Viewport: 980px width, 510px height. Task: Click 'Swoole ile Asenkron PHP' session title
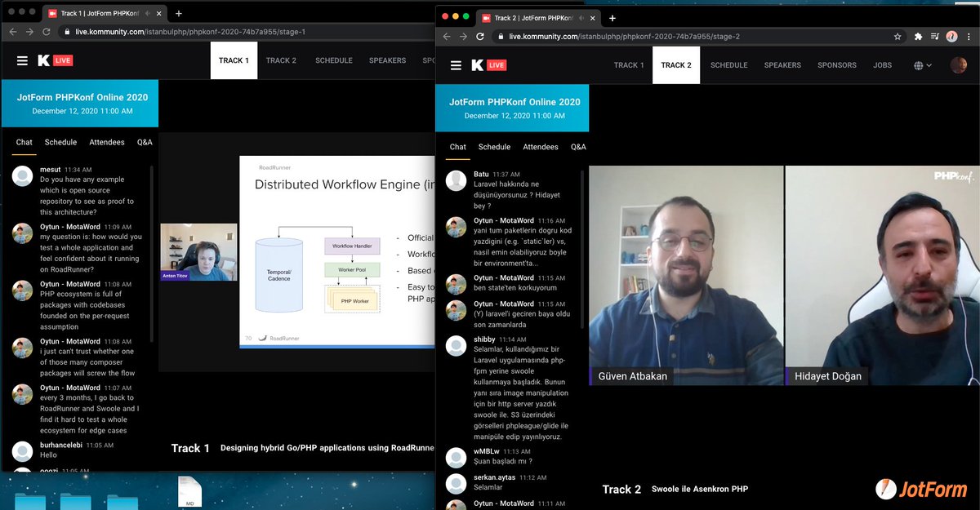click(x=700, y=489)
